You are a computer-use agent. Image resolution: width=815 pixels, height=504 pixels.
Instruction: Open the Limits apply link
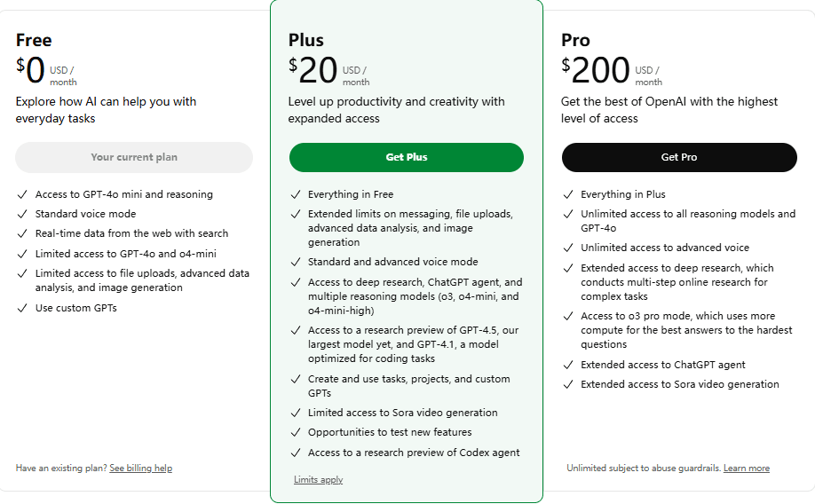[318, 479]
